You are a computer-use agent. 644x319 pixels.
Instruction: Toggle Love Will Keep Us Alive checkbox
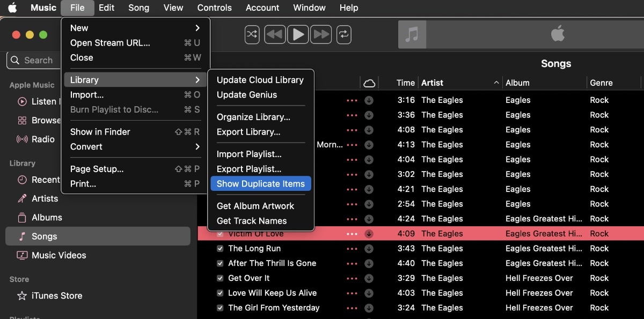tap(220, 293)
